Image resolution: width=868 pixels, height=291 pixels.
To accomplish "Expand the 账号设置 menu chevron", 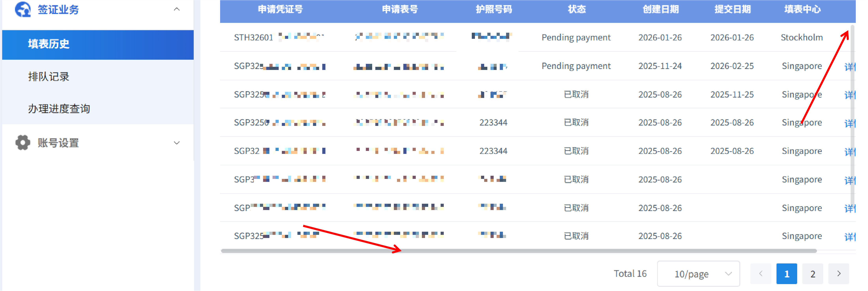I will (177, 143).
